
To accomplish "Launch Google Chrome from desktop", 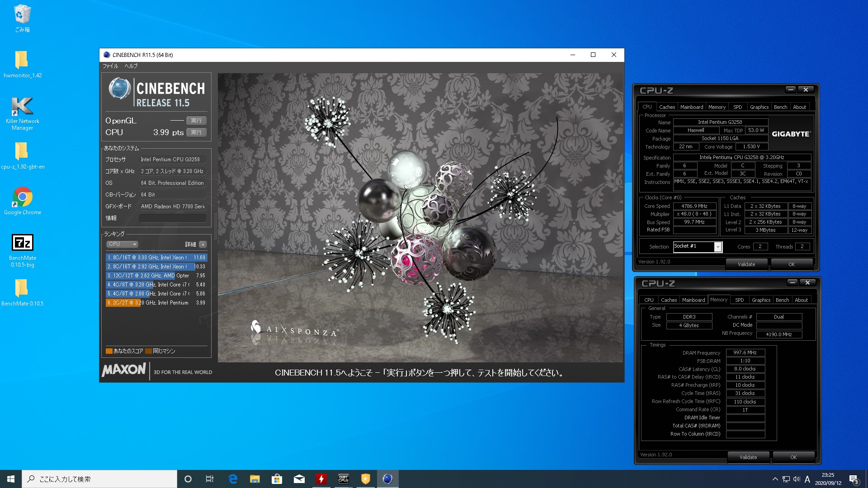I will click(22, 201).
